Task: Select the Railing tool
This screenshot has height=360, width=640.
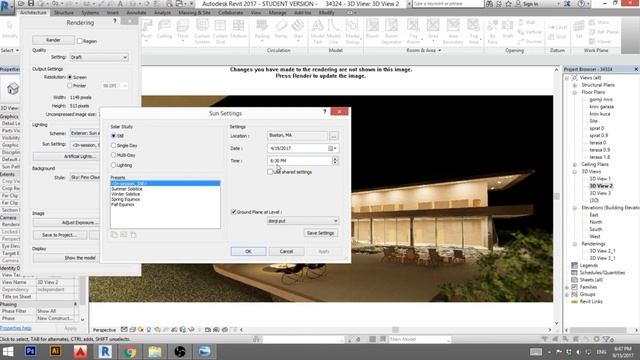Action: tap(262, 31)
